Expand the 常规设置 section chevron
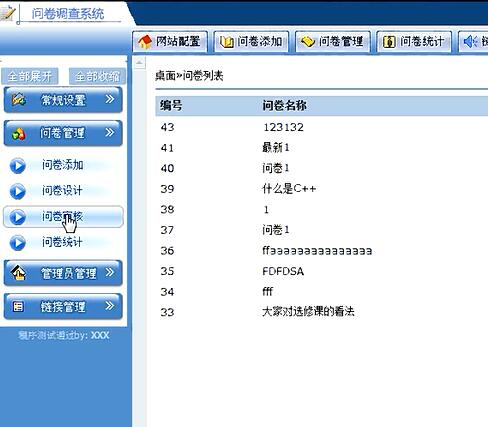Screen dimensions: 488x427 pyautogui.click(x=110, y=99)
